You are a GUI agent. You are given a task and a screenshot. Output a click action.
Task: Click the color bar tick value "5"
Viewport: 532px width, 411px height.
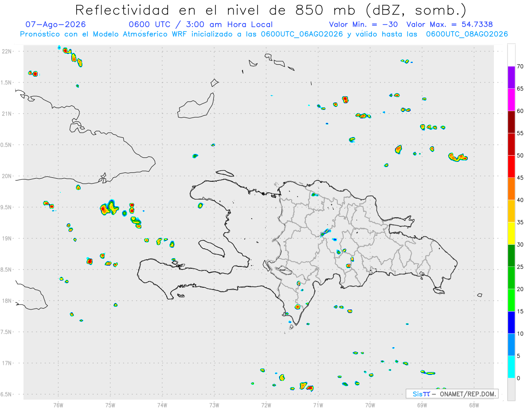[519, 356]
